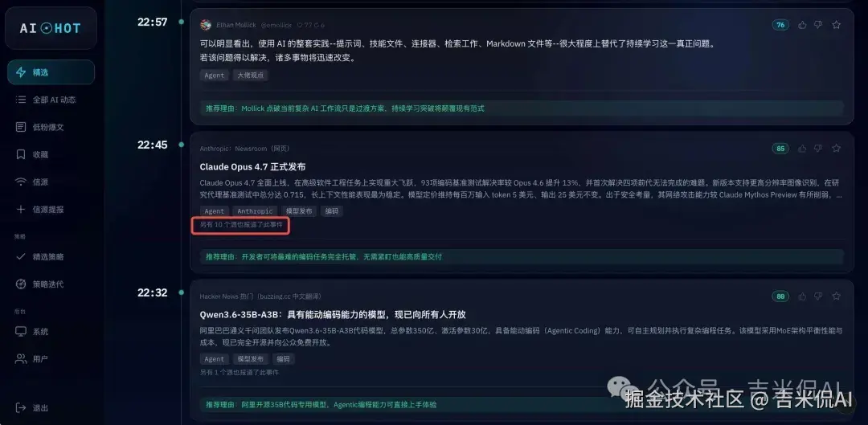This screenshot has width=868, height=425.
Task: Expand 另有 10 个源也报道了此事件
Action: pos(241,225)
